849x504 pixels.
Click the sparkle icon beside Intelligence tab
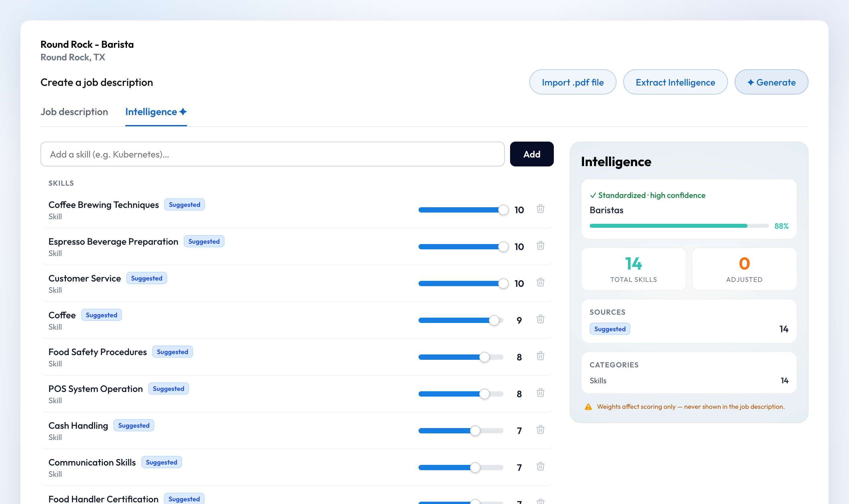tap(183, 111)
